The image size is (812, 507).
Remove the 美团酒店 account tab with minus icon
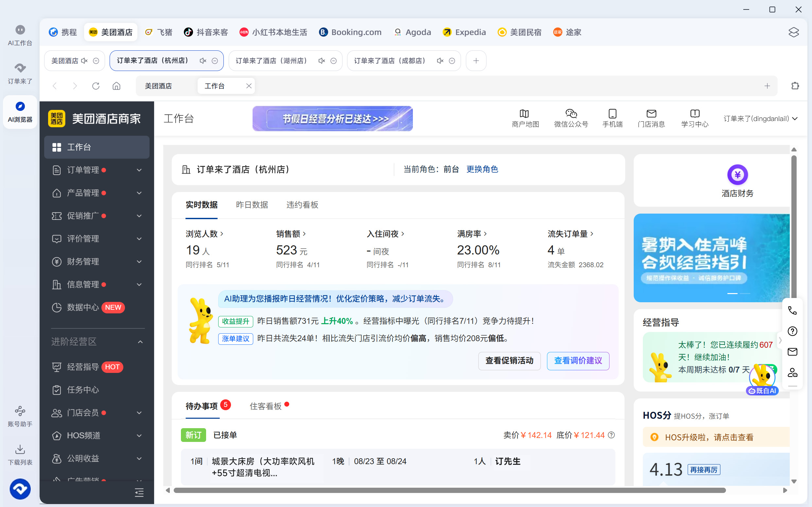(x=96, y=61)
